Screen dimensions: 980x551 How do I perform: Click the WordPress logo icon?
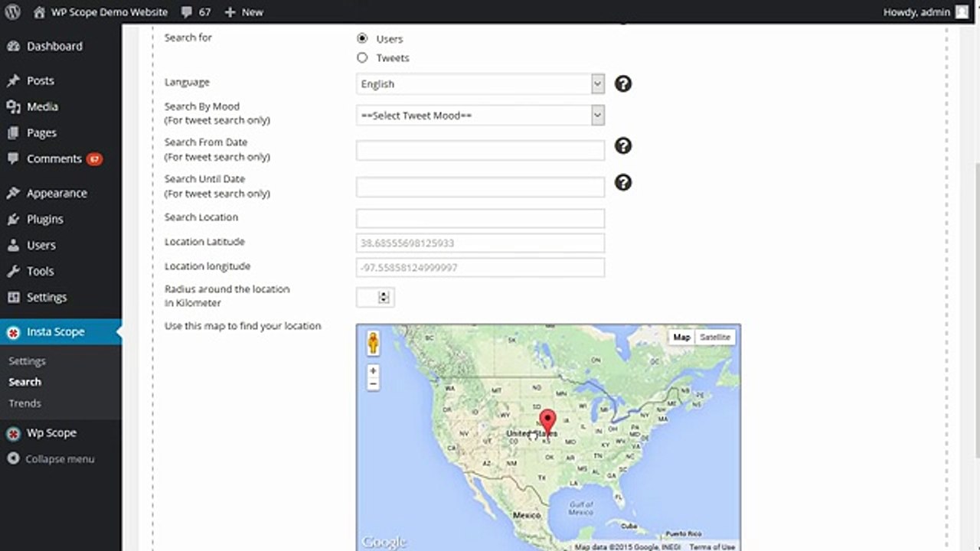[x=12, y=11]
